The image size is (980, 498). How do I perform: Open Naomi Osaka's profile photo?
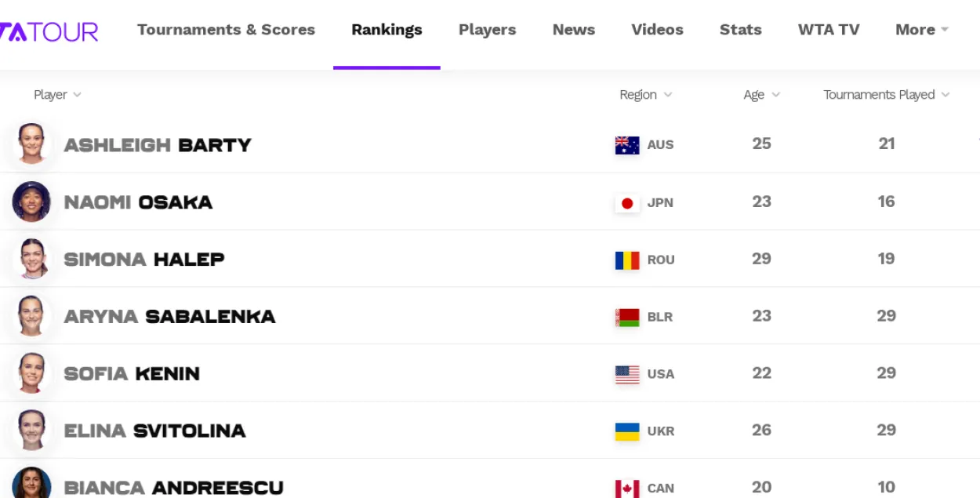click(x=31, y=202)
